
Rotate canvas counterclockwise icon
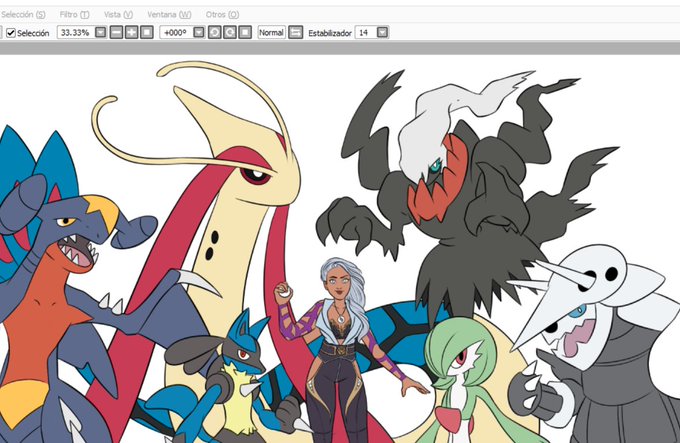pyautogui.click(x=215, y=33)
